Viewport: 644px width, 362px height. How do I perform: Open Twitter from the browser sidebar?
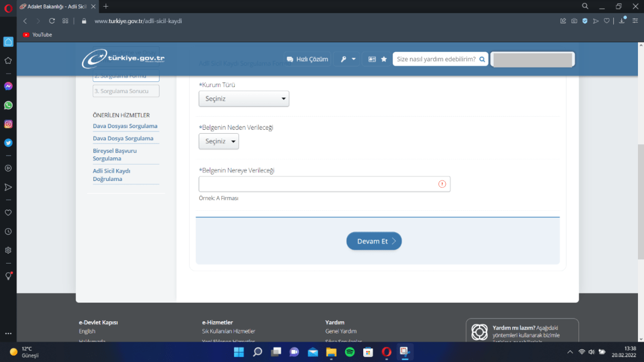click(x=8, y=142)
